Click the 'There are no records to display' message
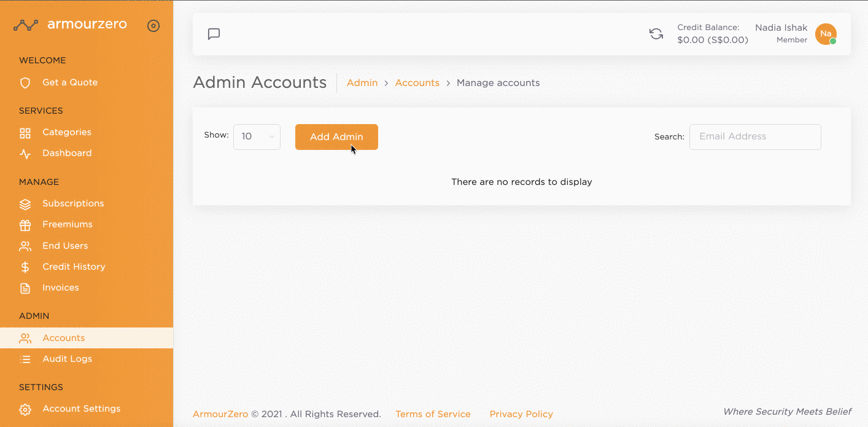 click(x=522, y=182)
